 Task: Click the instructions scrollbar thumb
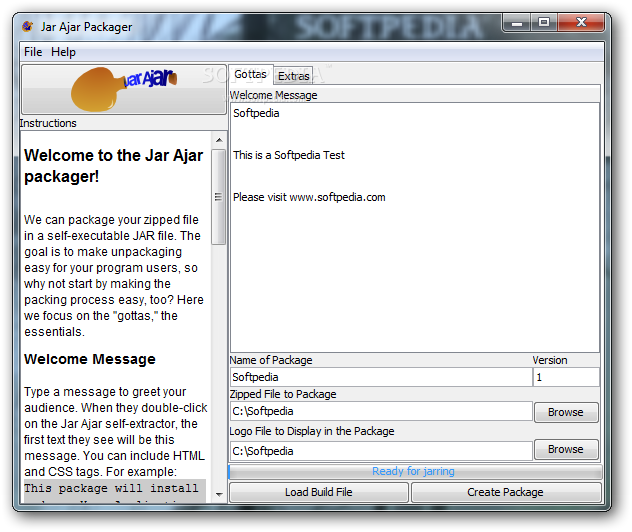coord(219,197)
